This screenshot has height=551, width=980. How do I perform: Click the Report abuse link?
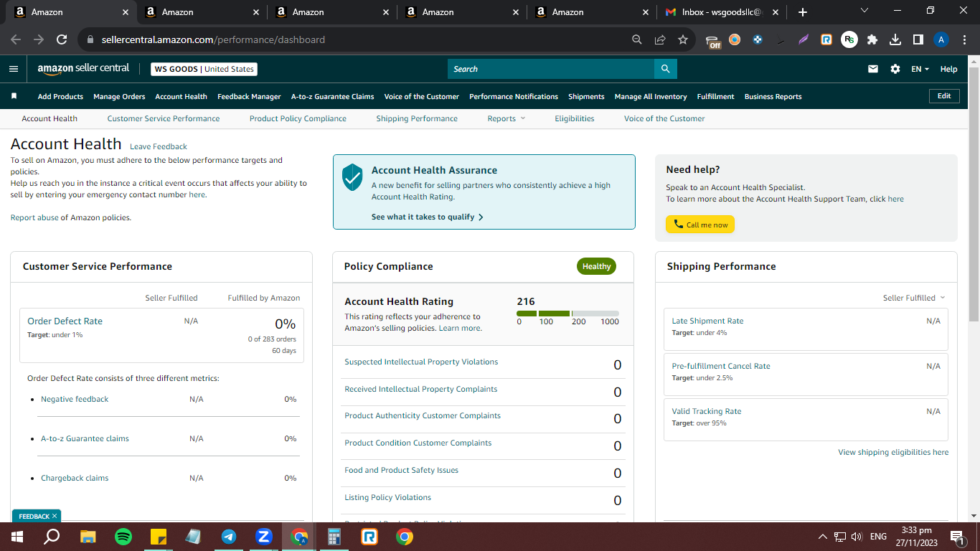34,217
